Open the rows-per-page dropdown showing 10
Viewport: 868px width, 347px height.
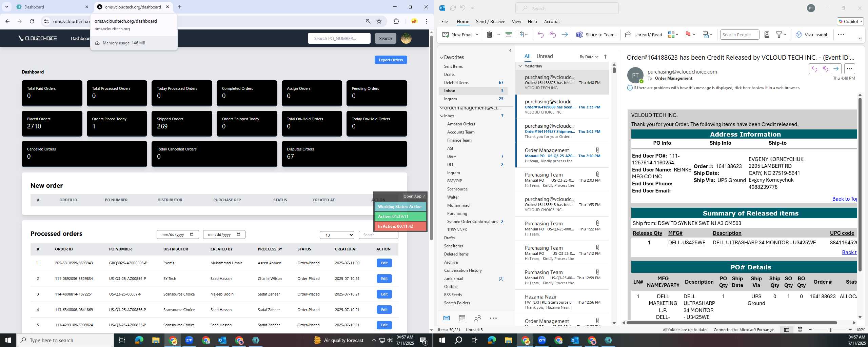click(337, 235)
